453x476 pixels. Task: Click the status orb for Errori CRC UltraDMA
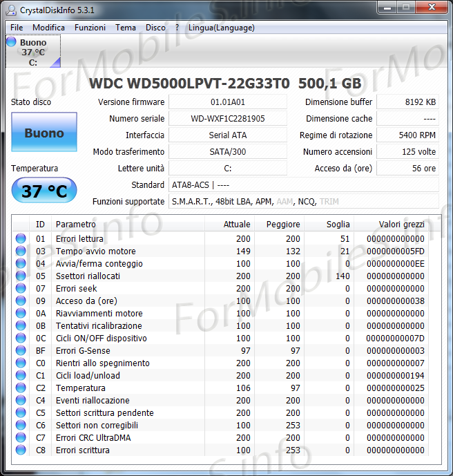click(21, 438)
